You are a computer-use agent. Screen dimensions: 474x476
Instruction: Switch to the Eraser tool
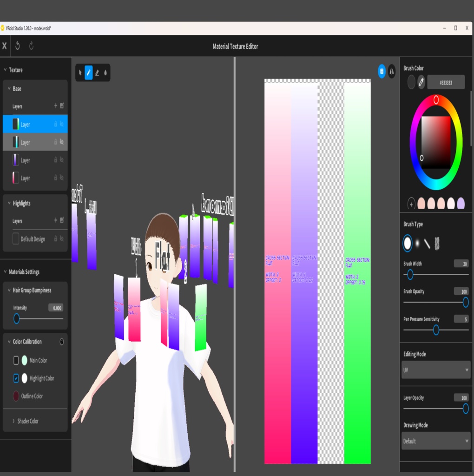(97, 73)
